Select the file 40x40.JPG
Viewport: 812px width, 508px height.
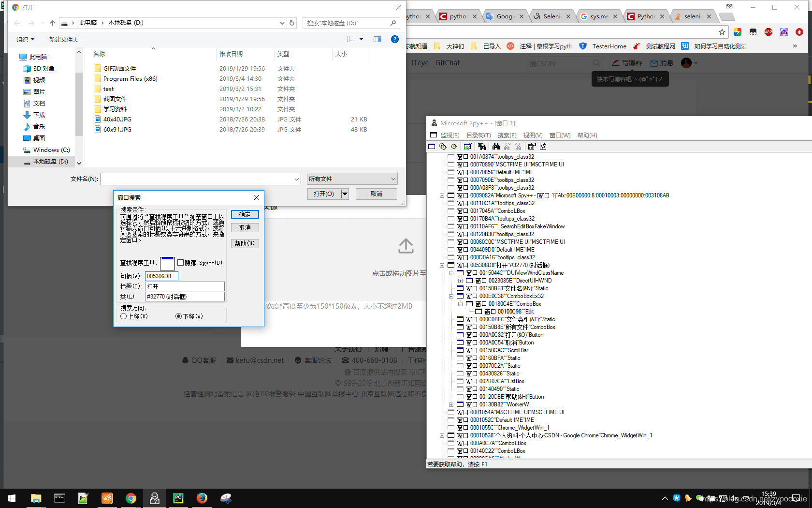(117, 119)
